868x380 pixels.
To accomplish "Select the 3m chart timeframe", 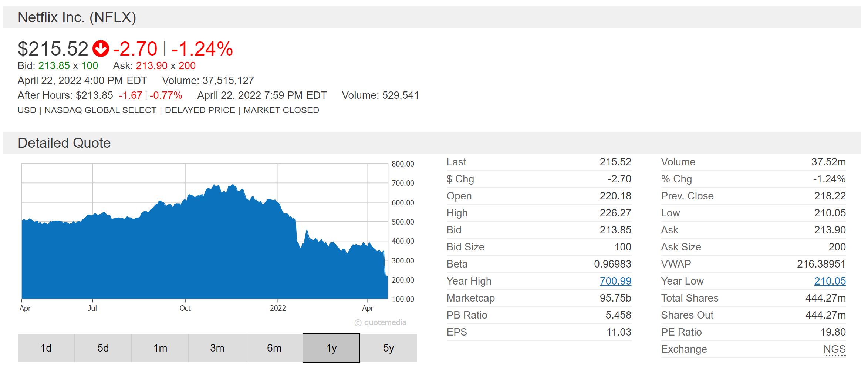I will (x=217, y=348).
